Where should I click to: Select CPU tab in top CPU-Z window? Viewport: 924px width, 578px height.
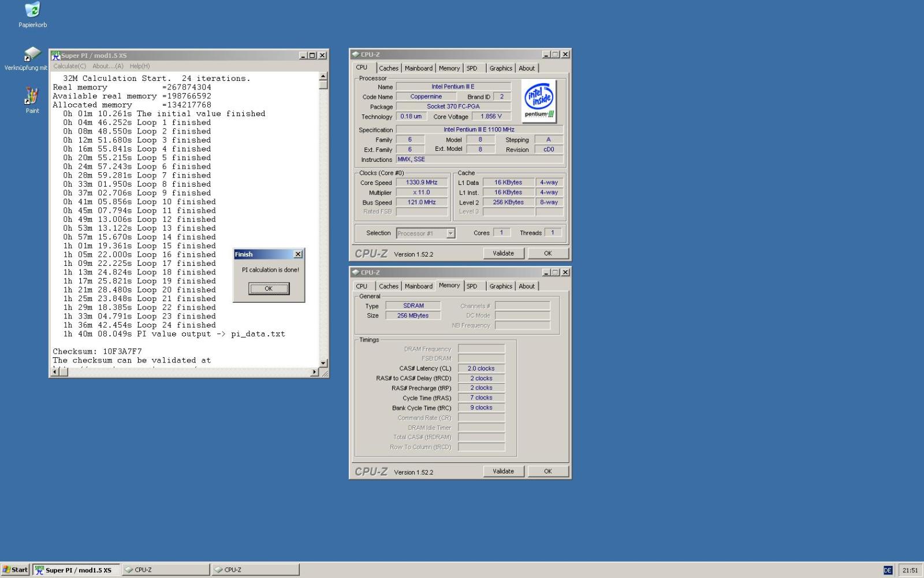tap(362, 68)
